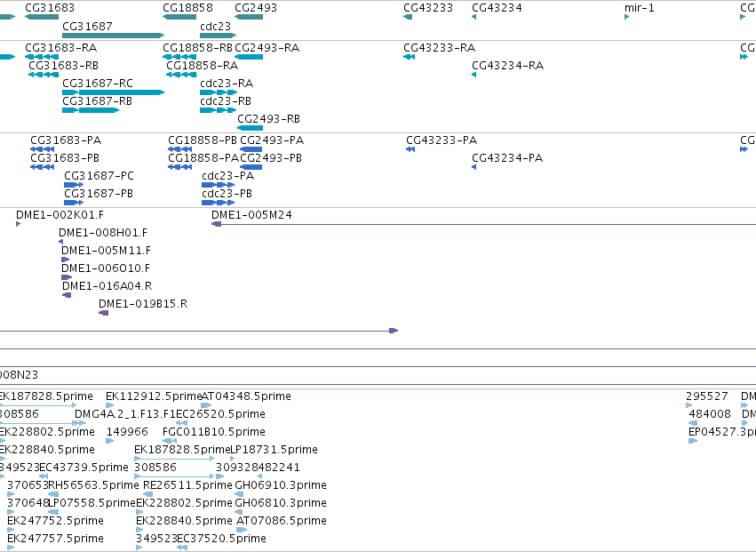Click the CG2493-RA transcript label
Screen dimensions: 756x552
point(267,48)
